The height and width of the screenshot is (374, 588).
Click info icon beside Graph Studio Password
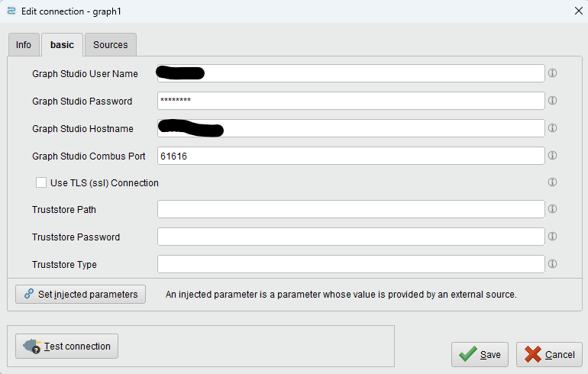click(552, 101)
